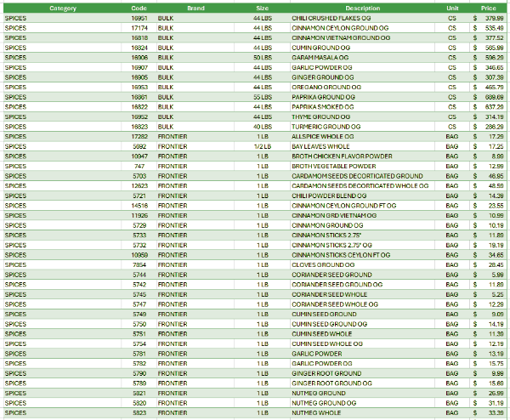Select the CHILI CRUSHED FLAKES OG cell
Image resolution: width=510 pixels, height=420 pixels.
coord(331,17)
